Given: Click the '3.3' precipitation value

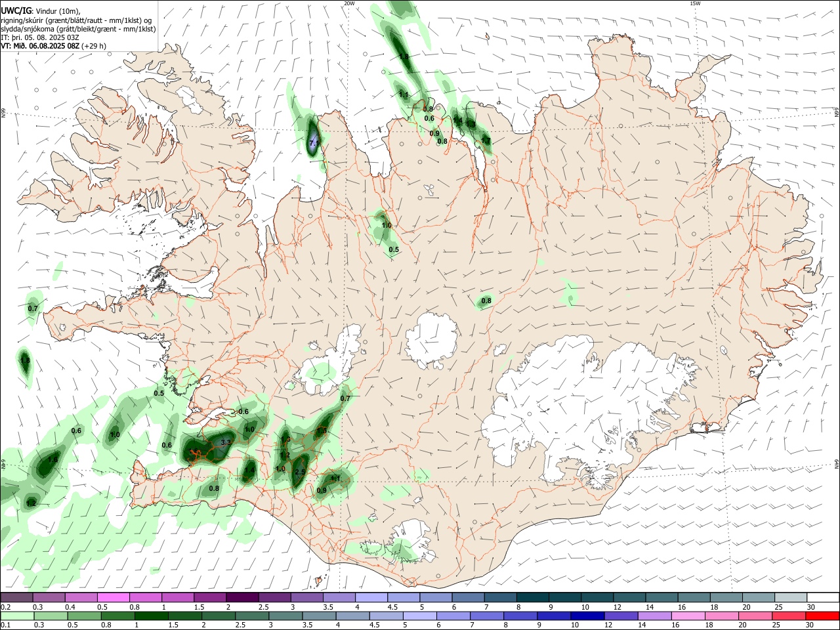Looking at the screenshot, I should (226, 442).
